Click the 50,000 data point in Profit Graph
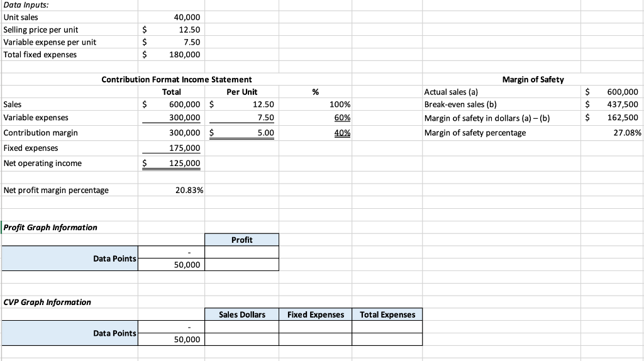This screenshot has width=644, height=361. [187, 265]
